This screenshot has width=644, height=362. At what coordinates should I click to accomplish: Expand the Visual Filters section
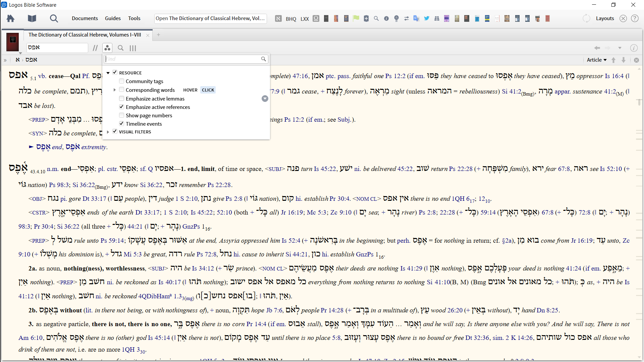[x=108, y=132]
